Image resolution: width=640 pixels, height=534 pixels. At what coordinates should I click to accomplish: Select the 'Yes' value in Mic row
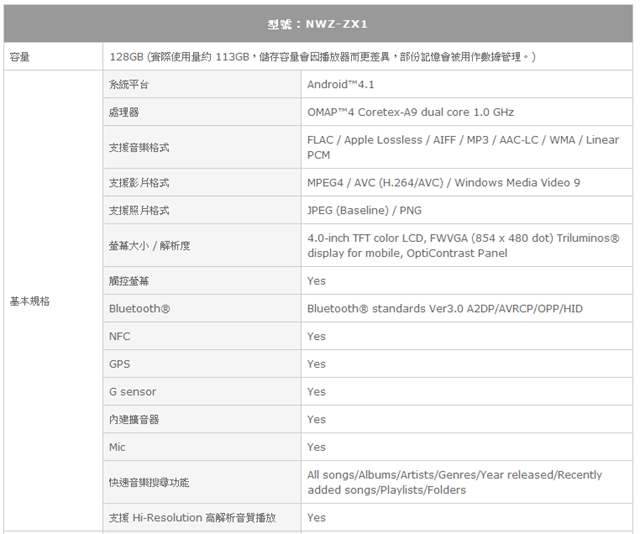pyautogui.click(x=316, y=447)
